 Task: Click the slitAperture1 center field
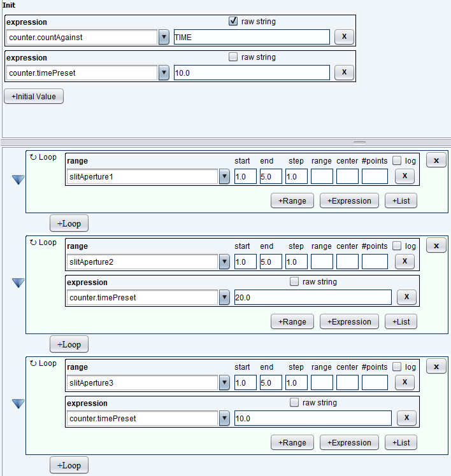pyautogui.click(x=347, y=176)
